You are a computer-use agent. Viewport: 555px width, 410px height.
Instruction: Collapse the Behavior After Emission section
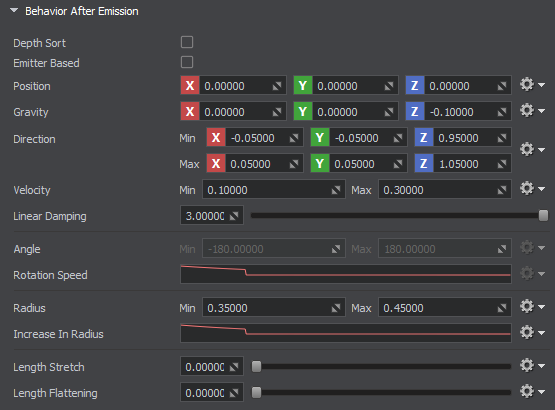(14, 11)
